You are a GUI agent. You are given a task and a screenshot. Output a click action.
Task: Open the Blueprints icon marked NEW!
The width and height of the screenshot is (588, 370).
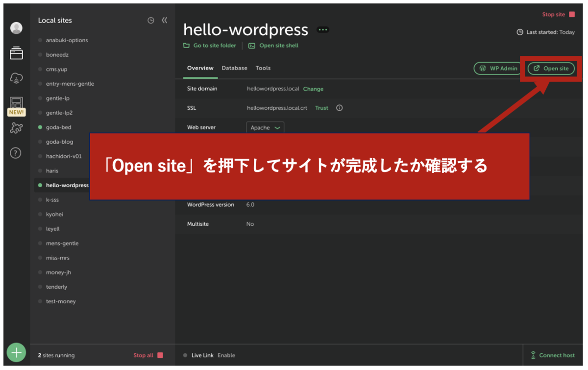[16, 106]
